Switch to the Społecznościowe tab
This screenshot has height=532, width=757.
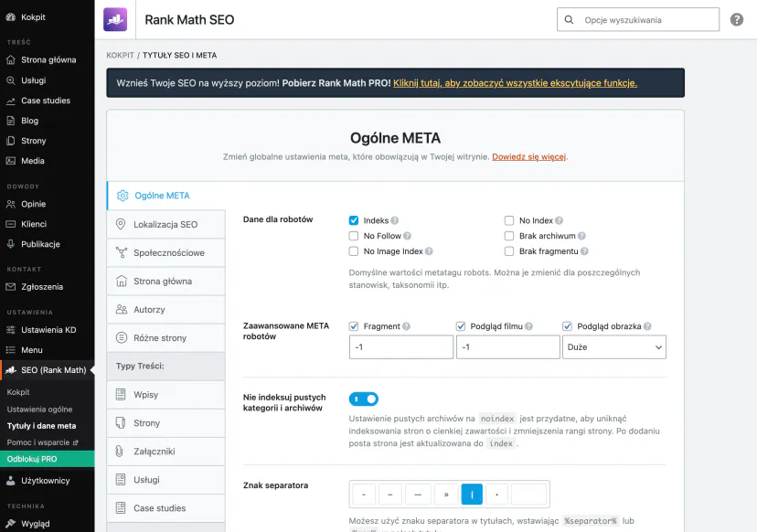(166, 253)
